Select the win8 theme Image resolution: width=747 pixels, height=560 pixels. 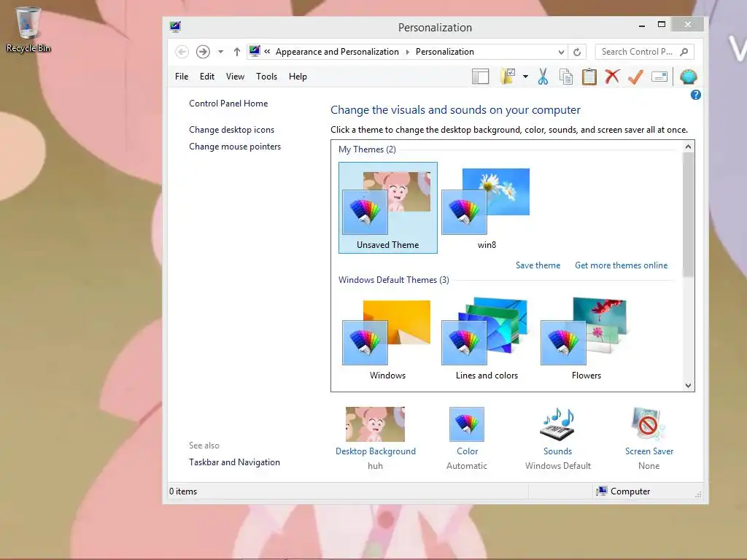pos(487,208)
